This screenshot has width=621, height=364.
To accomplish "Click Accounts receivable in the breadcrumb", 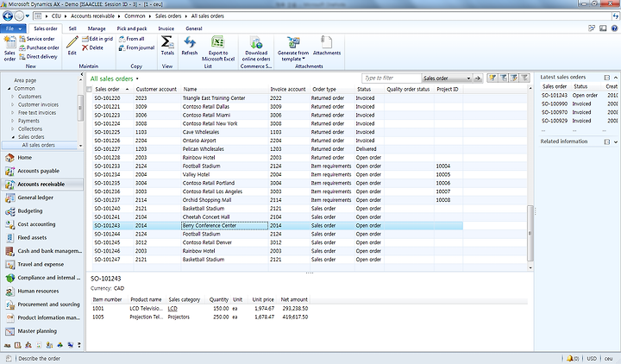I will click(92, 16).
